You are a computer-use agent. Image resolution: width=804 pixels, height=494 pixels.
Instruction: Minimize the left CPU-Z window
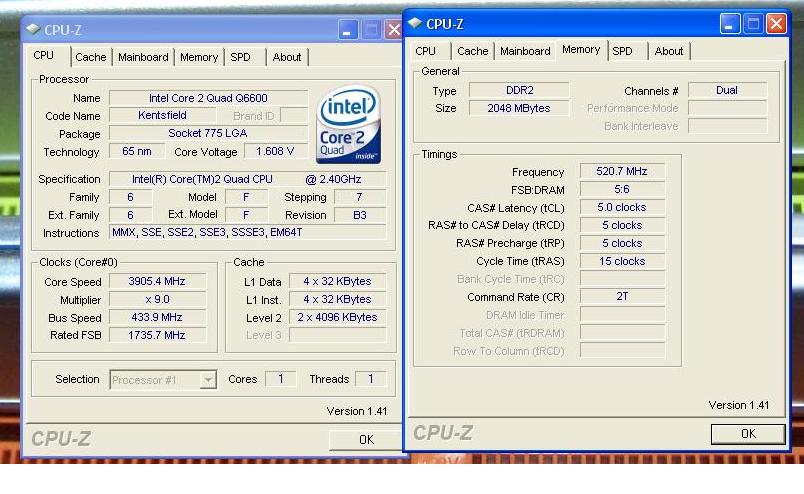347,30
